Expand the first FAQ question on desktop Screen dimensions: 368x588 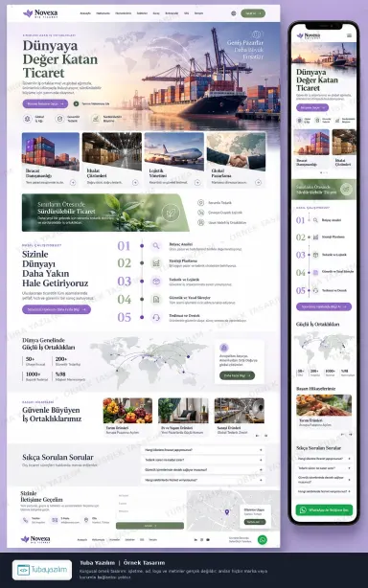tap(203, 450)
